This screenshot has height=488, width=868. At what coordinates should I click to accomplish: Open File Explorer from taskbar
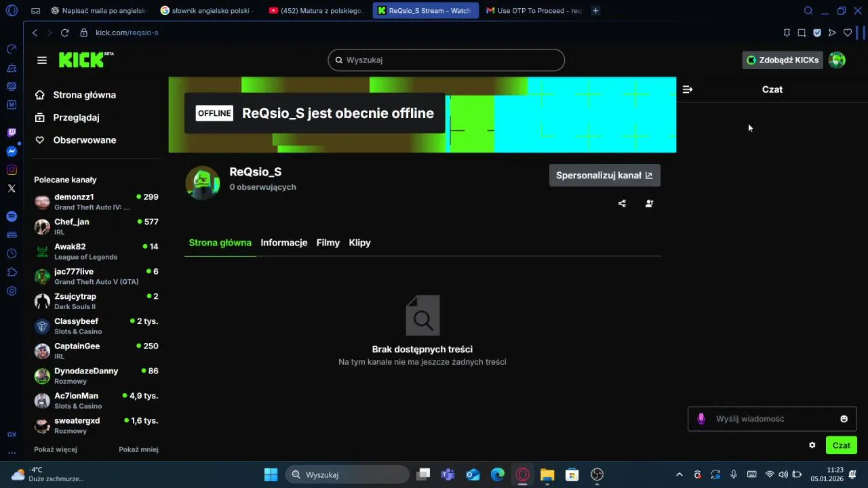point(547,474)
